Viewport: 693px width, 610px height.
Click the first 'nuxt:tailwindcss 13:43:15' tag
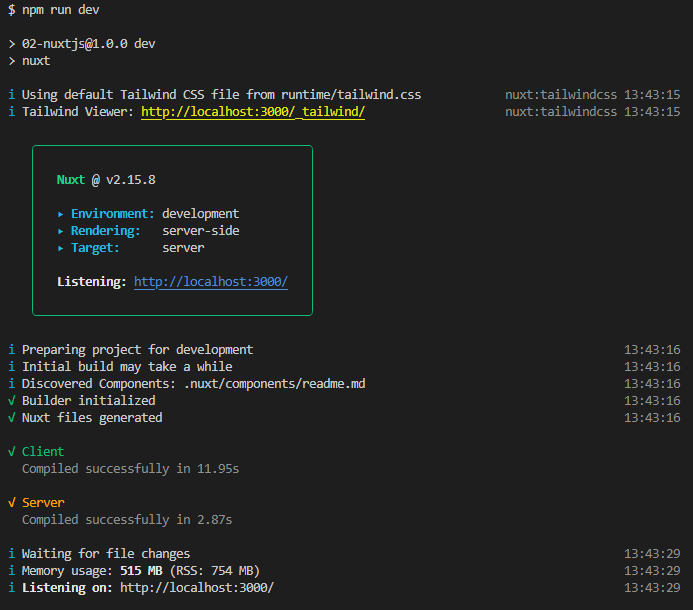click(593, 95)
